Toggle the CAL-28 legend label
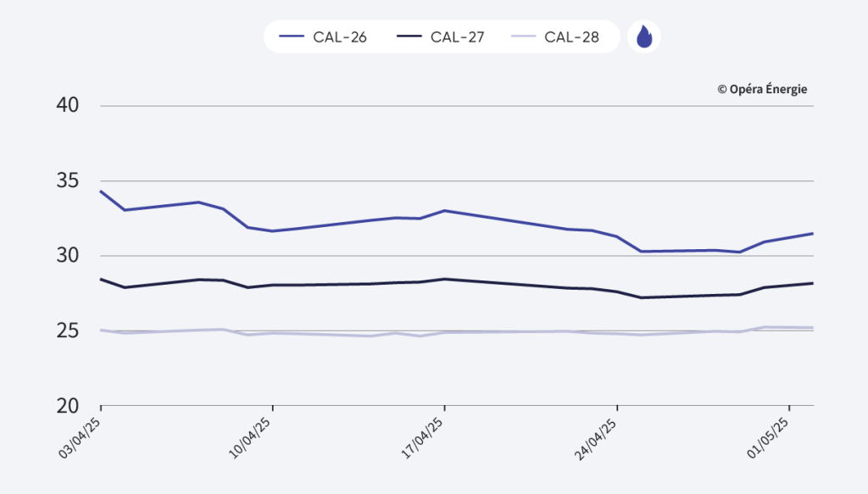Image resolution: width=868 pixels, height=494 pixels. (x=572, y=37)
